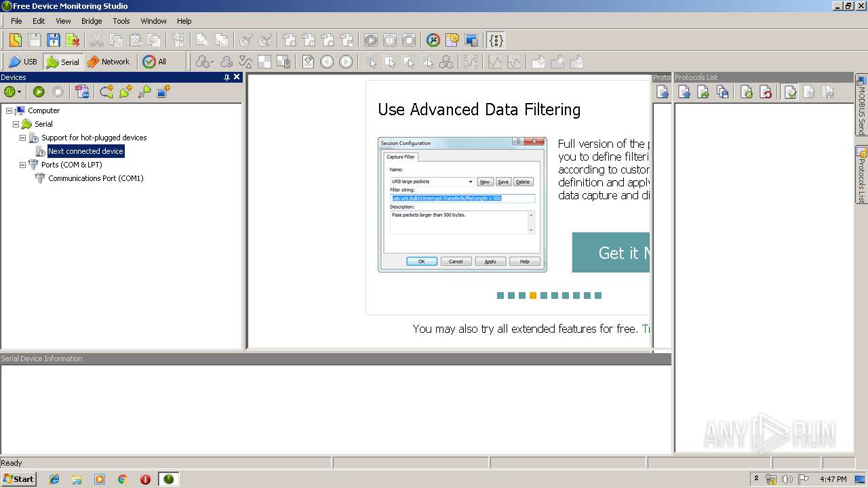Click the Protocols List copy protocol icon
This screenshot has height=488, width=868.
(722, 92)
